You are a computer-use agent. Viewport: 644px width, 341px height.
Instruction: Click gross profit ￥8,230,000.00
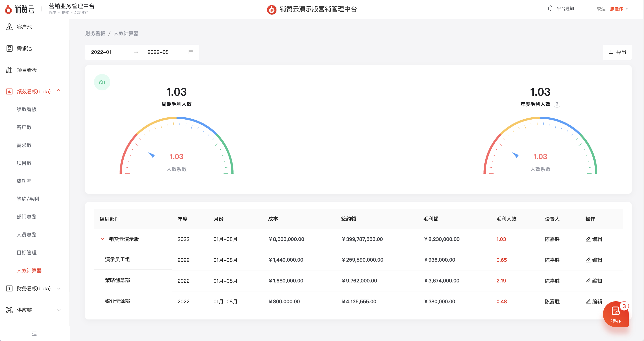click(441, 239)
